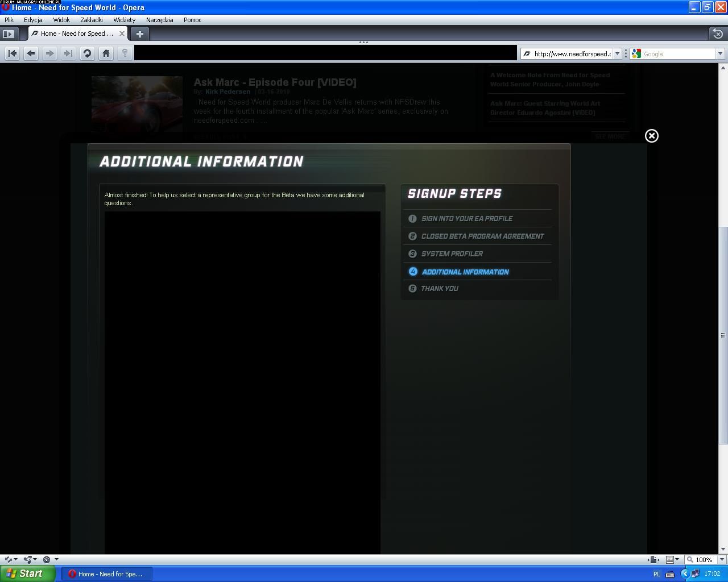
Task: Click the Wand password key icon
Action: click(125, 53)
